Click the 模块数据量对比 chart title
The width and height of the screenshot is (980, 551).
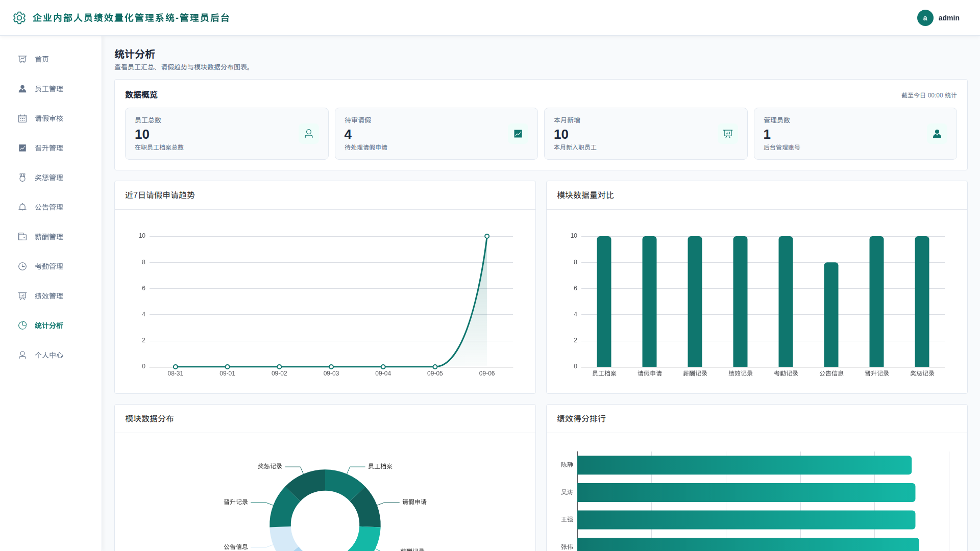[585, 195]
